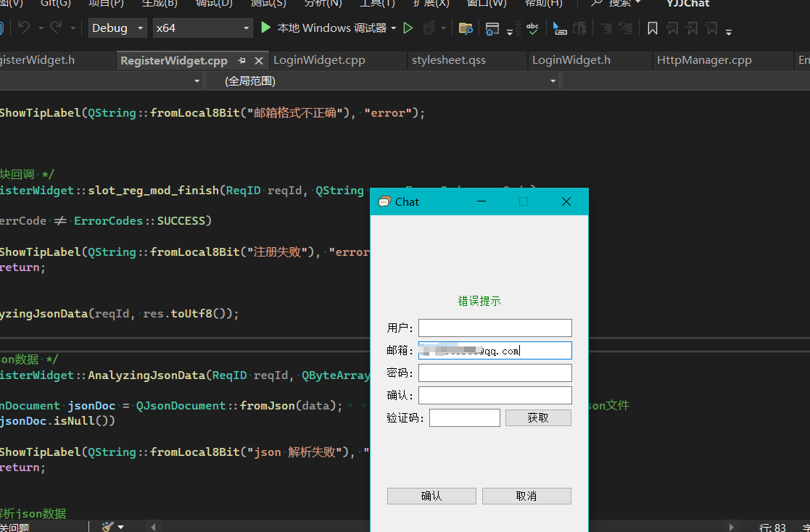Click the 邮箱 email field in Chat

pos(495,350)
